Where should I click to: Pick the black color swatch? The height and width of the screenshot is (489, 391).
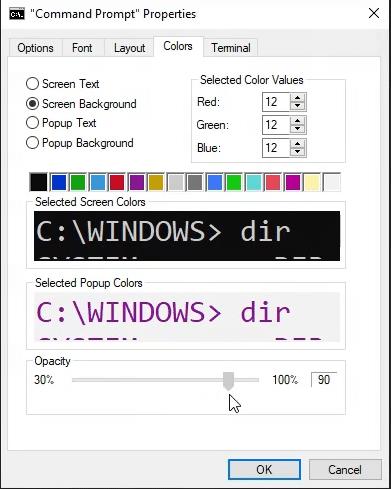click(39, 182)
